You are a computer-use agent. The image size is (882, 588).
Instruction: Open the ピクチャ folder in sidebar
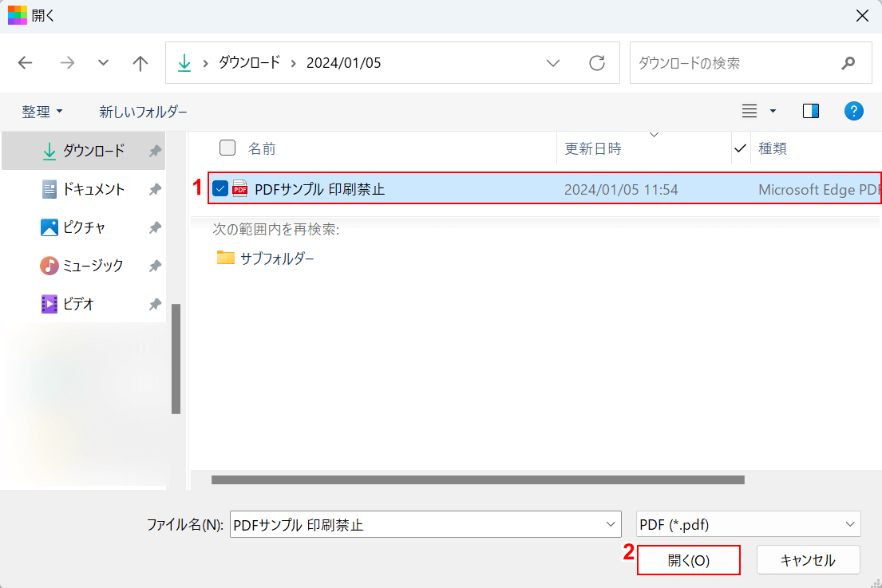[85, 227]
